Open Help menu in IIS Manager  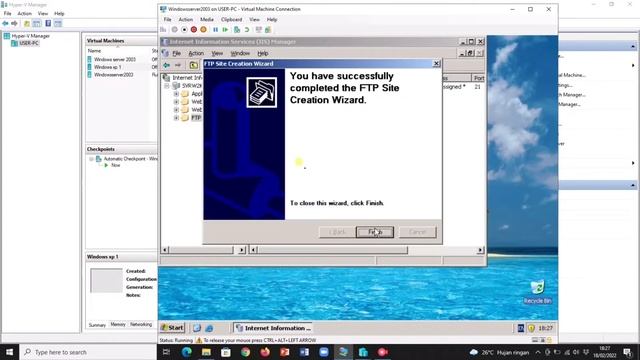262,53
